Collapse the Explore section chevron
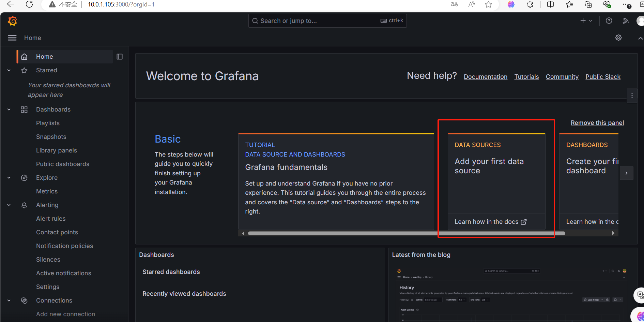 [x=9, y=178]
